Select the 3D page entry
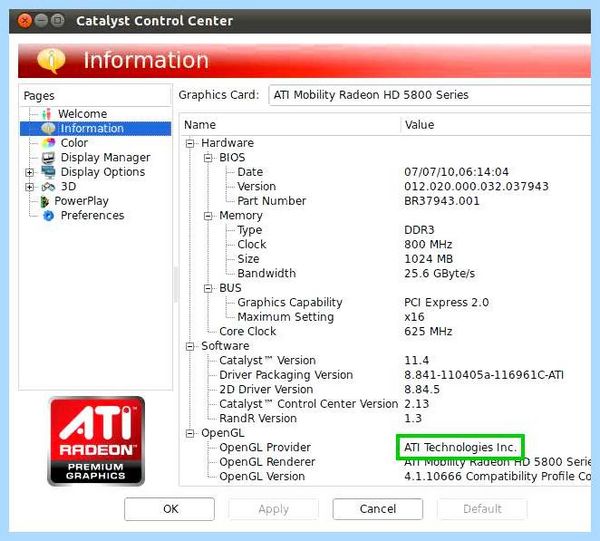600x541 pixels. point(68,186)
